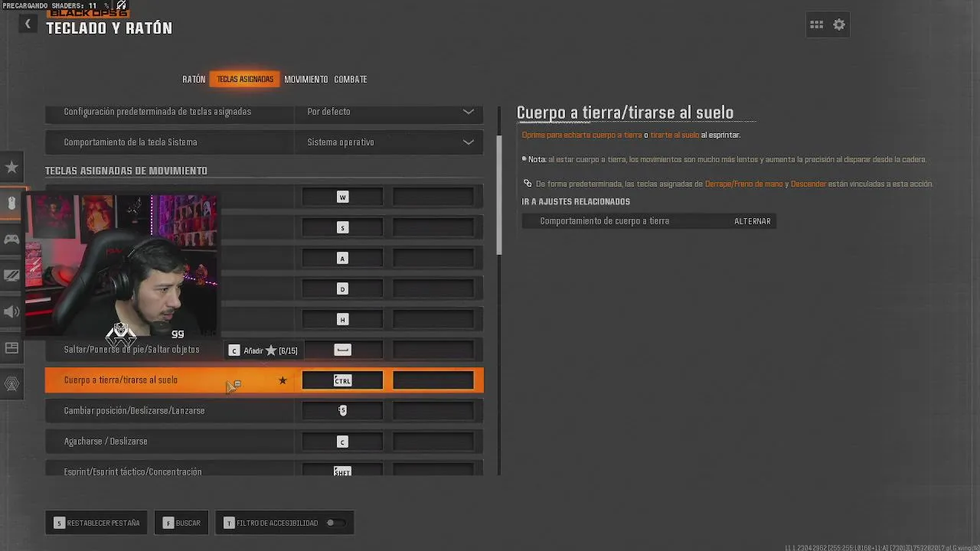Click the Descender link
Image resolution: width=980 pixels, height=551 pixels.
(808, 184)
